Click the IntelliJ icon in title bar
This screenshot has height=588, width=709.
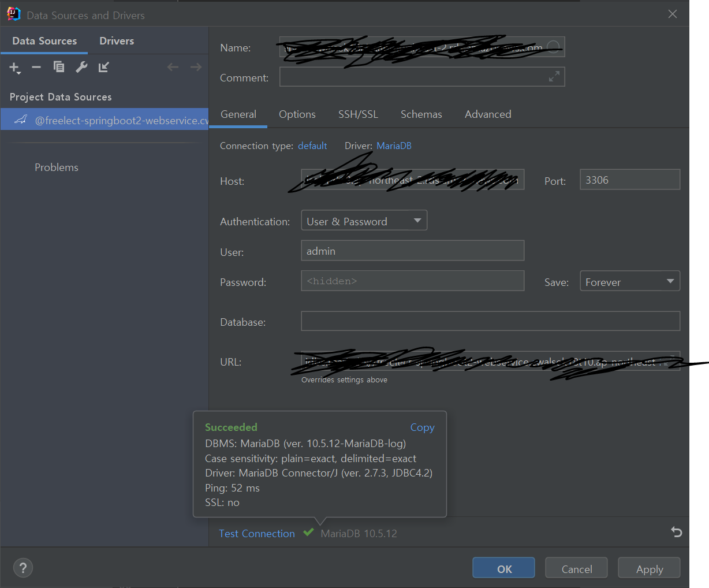pyautogui.click(x=13, y=14)
